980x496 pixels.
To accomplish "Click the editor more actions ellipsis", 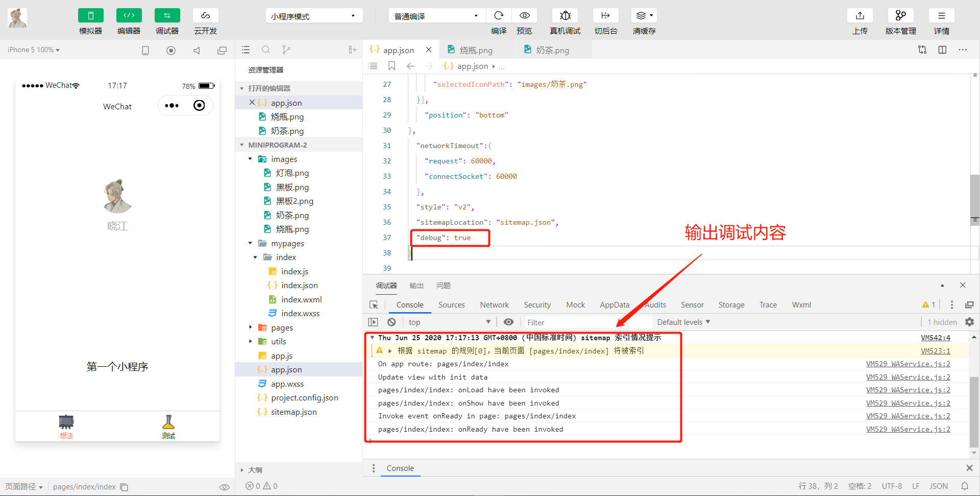I will point(963,50).
